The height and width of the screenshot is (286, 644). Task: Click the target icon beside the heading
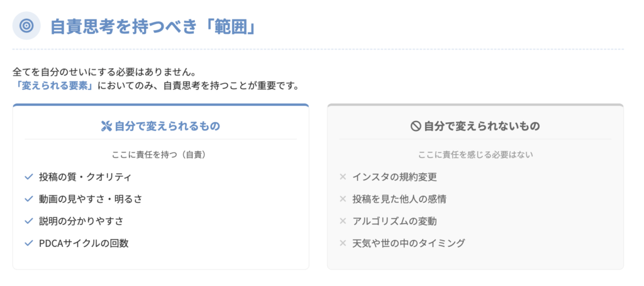point(26,26)
